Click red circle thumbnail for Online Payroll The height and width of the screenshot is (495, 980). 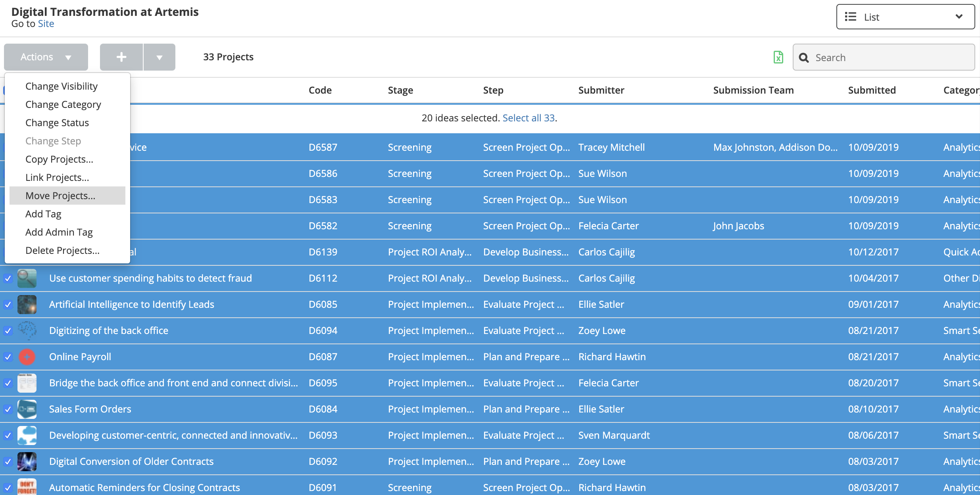27,357
